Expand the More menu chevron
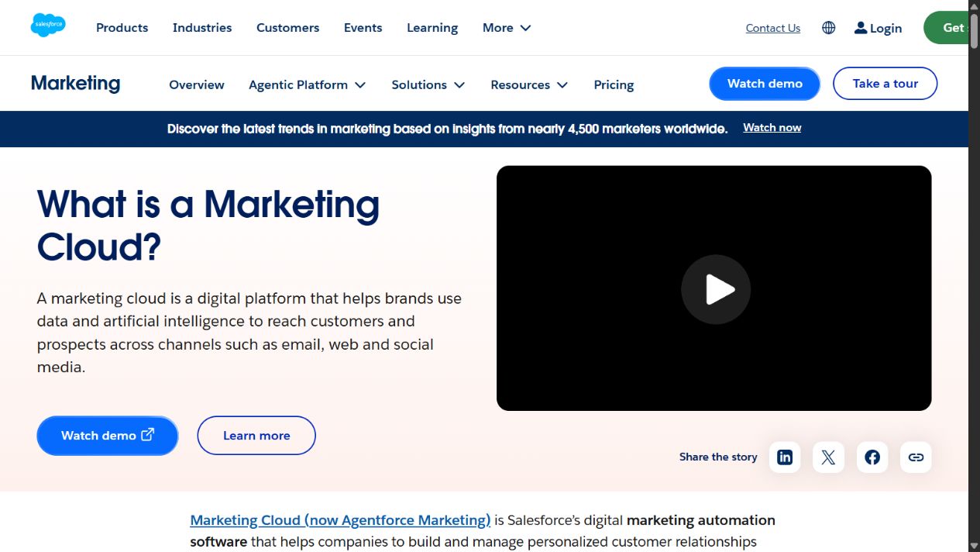980x552 pixels. pyautogui.click(x=525, y=28)
